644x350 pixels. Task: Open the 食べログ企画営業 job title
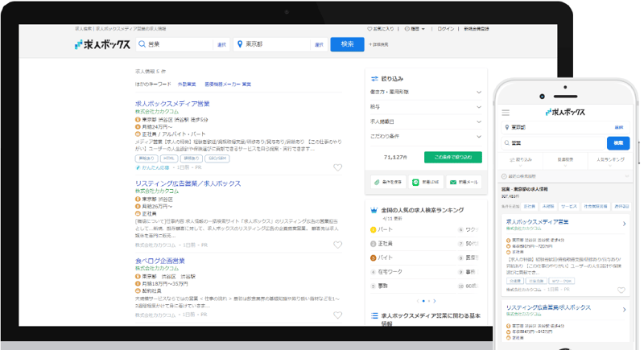pyautogui.click(x=160, y=261)
